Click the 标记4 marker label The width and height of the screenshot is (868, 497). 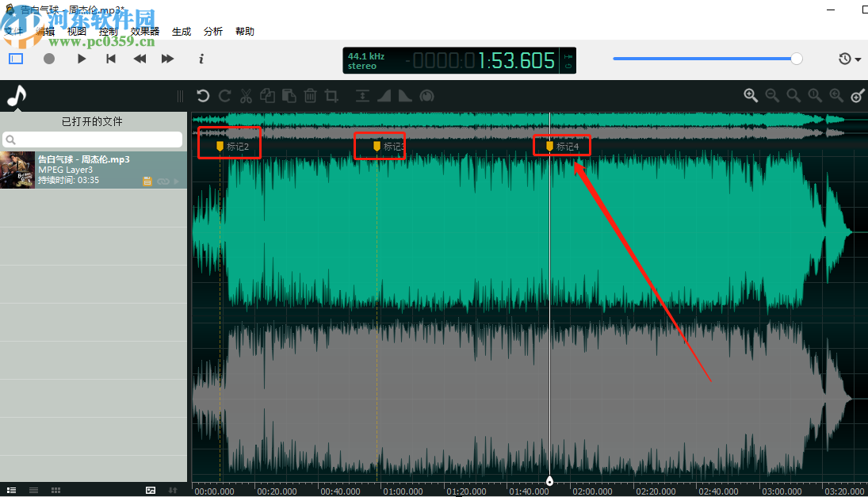point(567,147)
